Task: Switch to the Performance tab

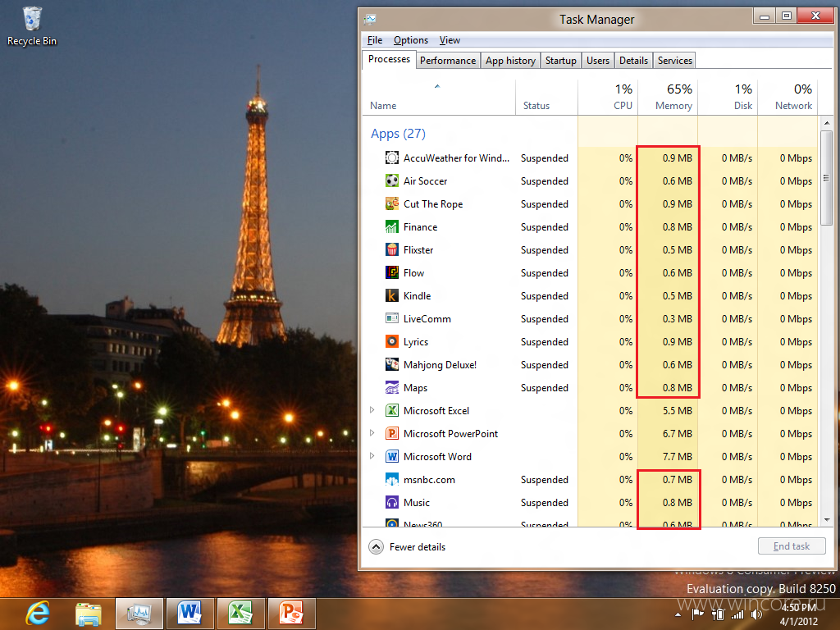Action: pos(448,61)
